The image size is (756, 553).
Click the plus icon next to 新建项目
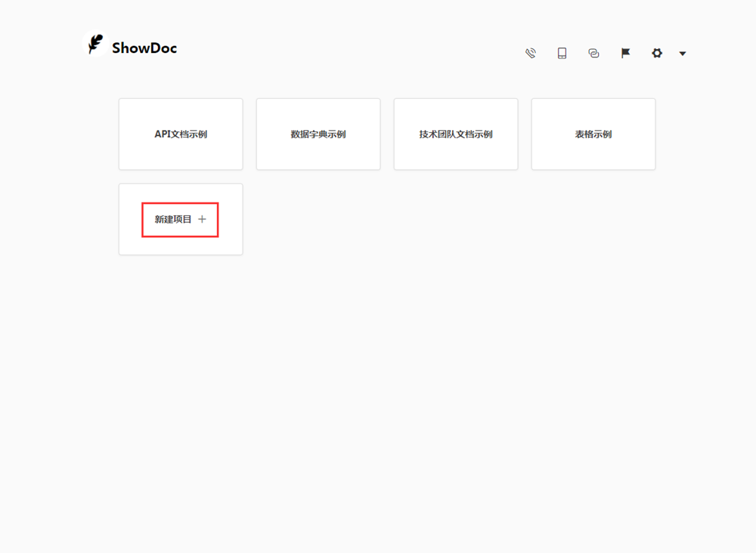[202, 219]
